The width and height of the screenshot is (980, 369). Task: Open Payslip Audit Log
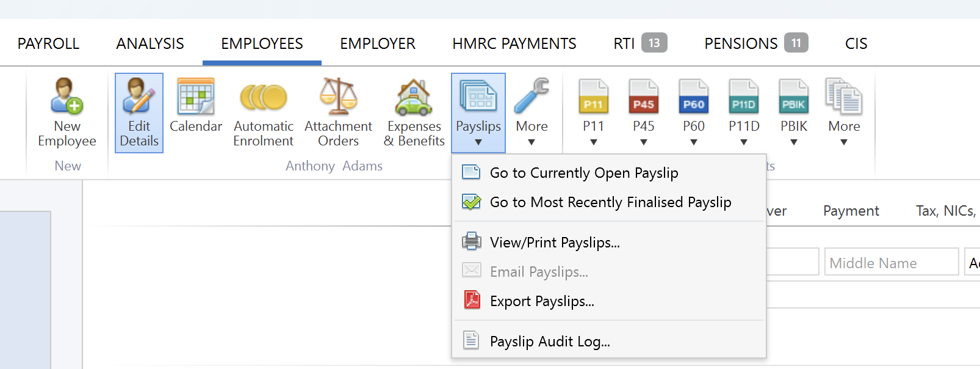click(609, 342)
